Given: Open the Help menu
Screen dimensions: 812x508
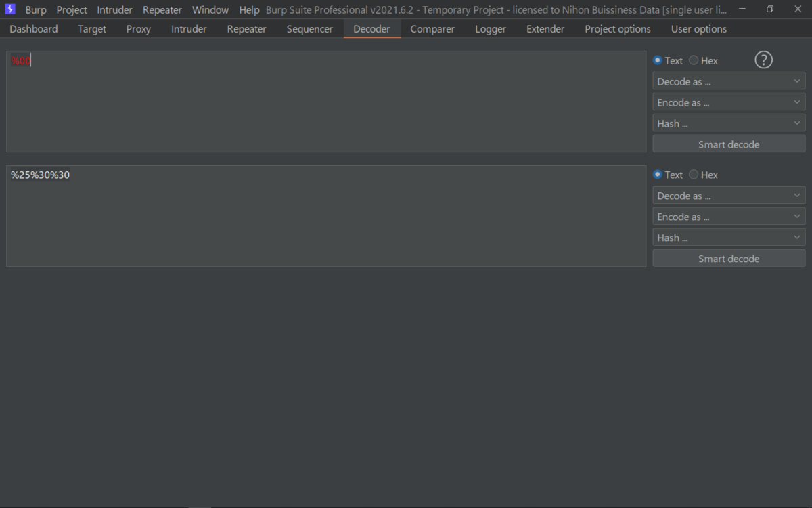Looking at the screenshot, I should point(249,10).
